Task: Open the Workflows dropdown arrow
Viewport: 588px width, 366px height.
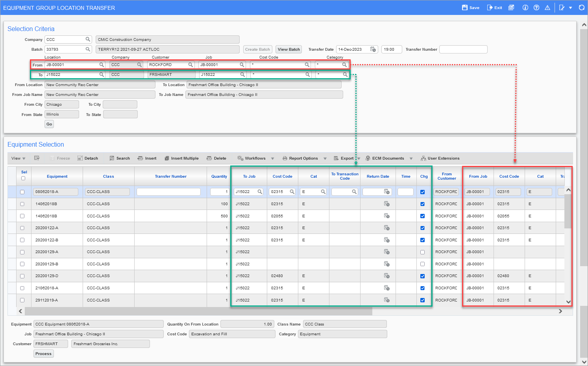Action: (272, 158)
